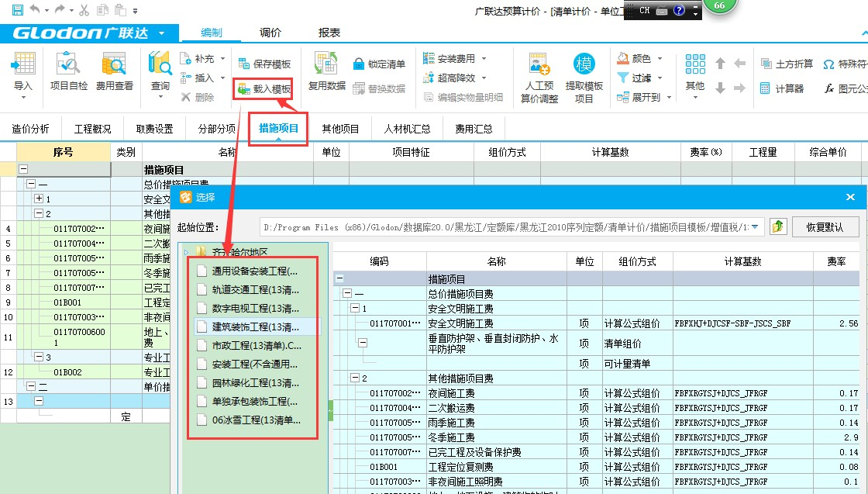Open the start path dropdown arrow

756,226
